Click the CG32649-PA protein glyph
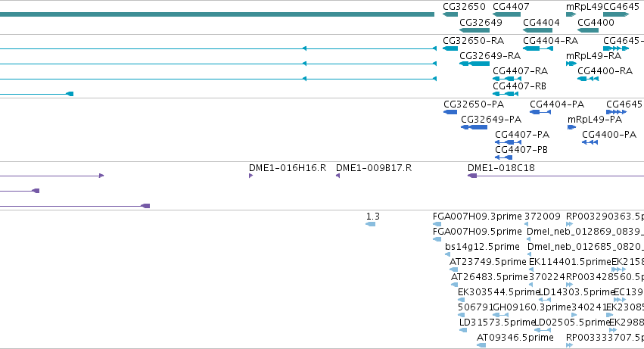 (474, 127)
